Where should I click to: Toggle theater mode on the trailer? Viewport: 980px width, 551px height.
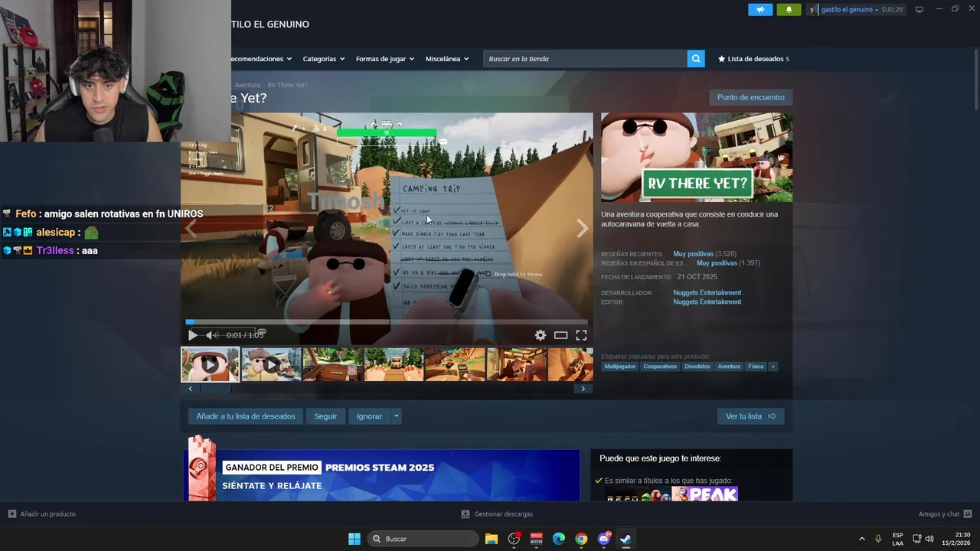(x=561, y=335)
